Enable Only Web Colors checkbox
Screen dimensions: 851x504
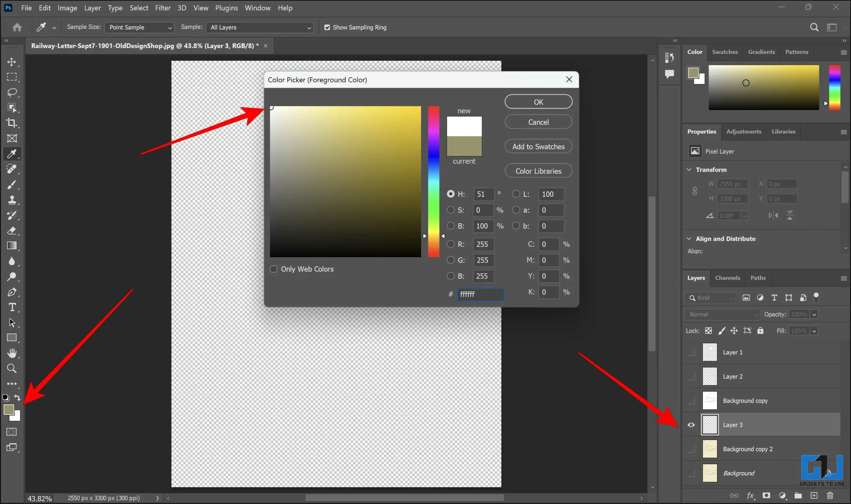(274, 269)
